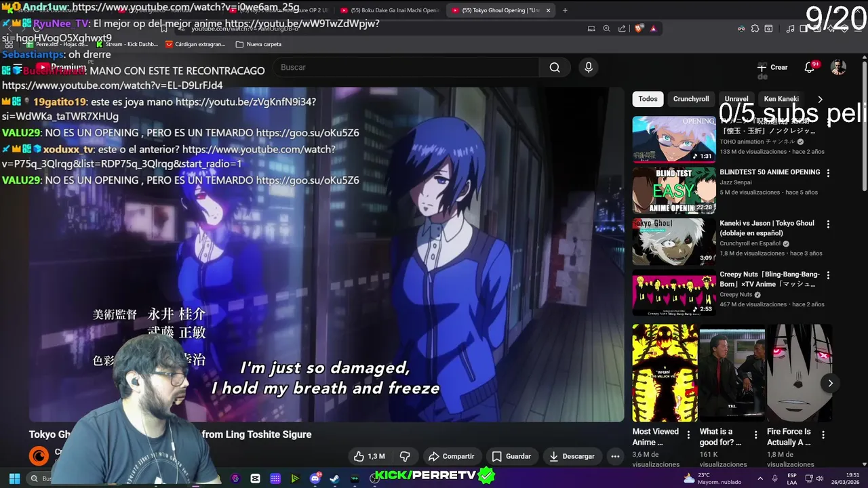868x488 pixels.
Task: Open Discord from the taskbar
Action: tap(315, 479)
